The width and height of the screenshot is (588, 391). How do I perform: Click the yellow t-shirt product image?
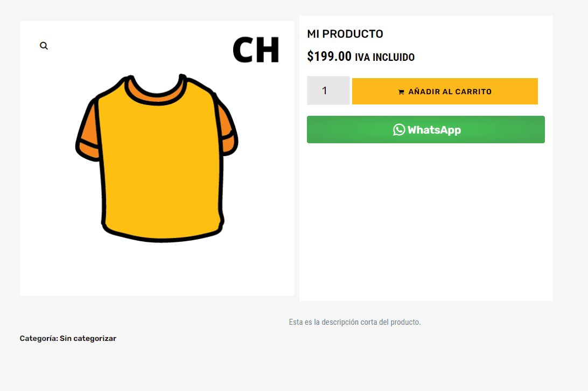pyautogui.click(x=157, y=158)
